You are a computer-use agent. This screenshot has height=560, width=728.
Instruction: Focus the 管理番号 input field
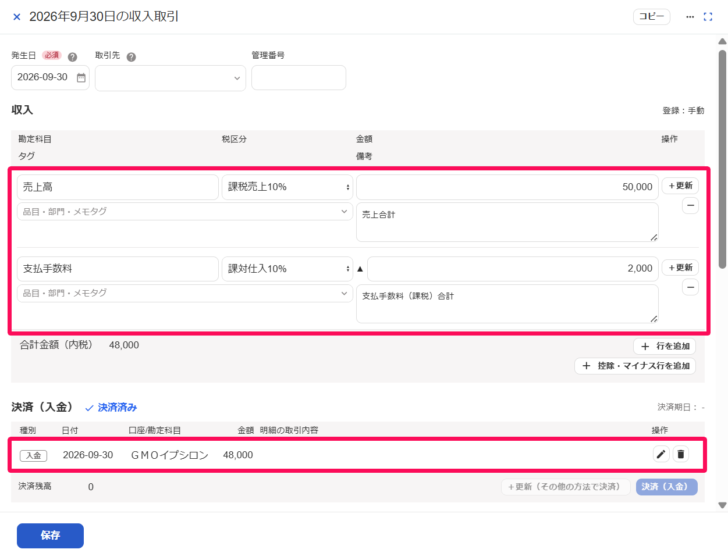coord(299,77)
